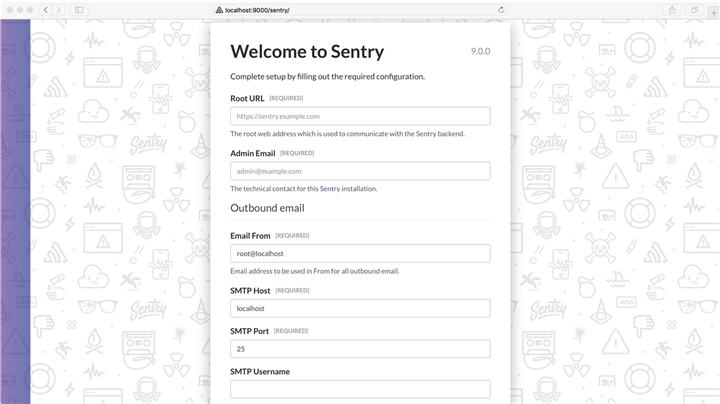Reload the page with the refresh icon
Image resolution: width=720 pixels, height=404 pixels.
point(501,10)
